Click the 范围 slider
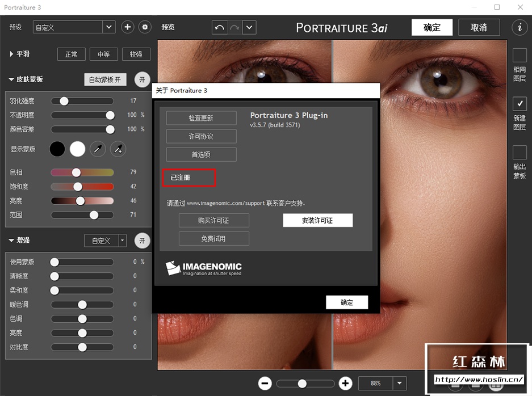Screen dimensions: 532x396 [82, 215]
